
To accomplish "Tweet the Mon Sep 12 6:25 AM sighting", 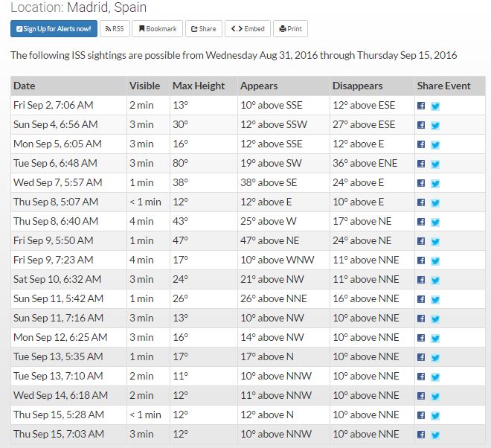I will point(435,338).
